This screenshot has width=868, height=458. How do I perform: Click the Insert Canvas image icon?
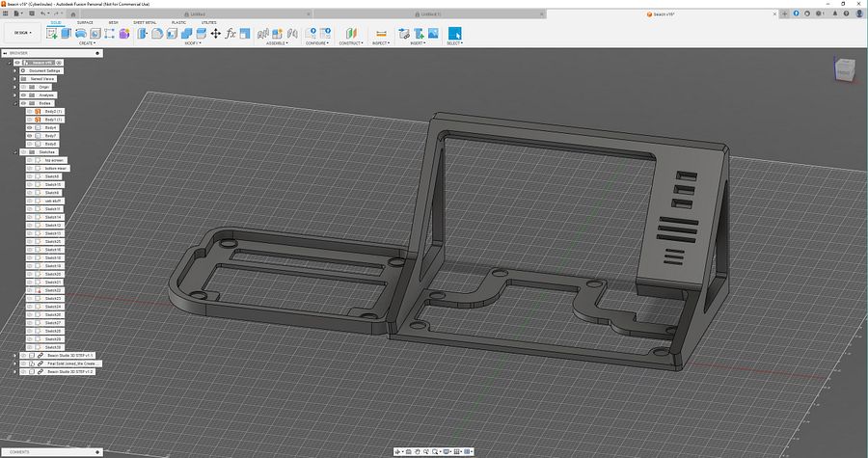(x=433, y=34)
